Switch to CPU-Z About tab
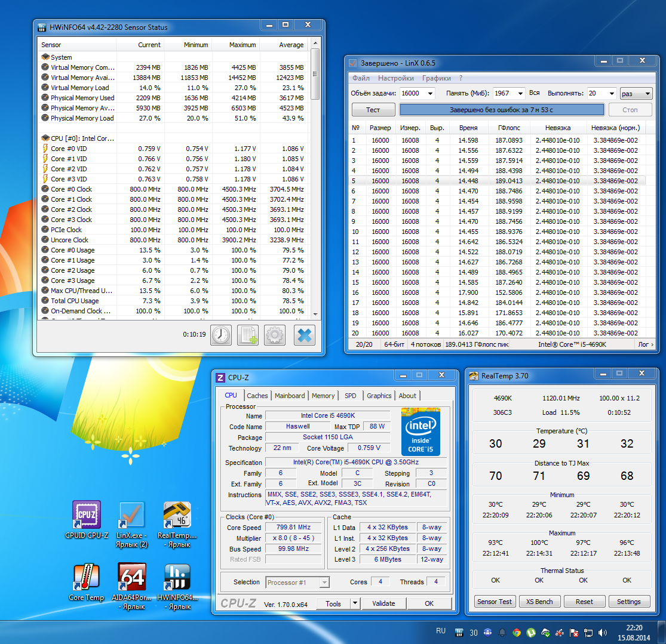Viewport: 666px width, 644px height. coord(407,396)
